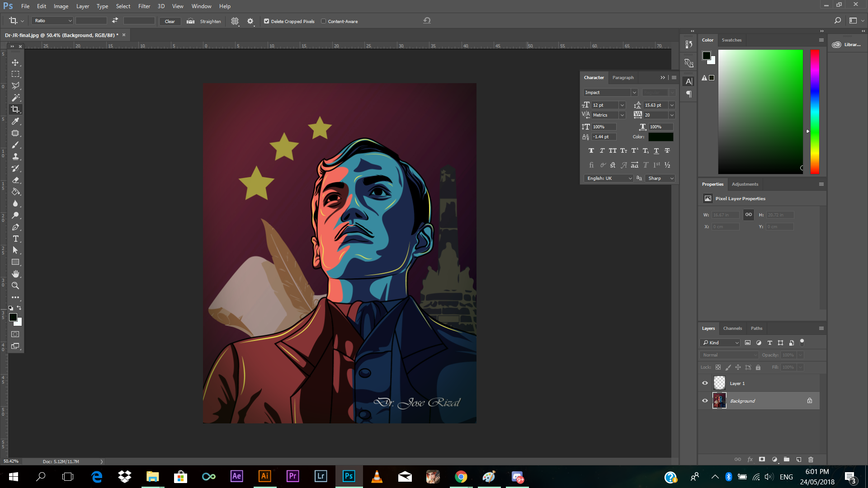Delete layer using trash icon

(x=811, y=460)
